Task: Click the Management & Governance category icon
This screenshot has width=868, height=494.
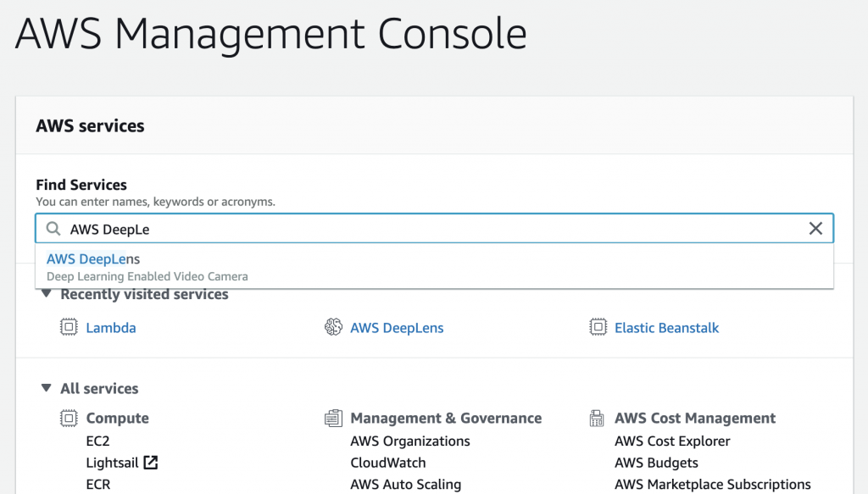Action: point(333,419)
